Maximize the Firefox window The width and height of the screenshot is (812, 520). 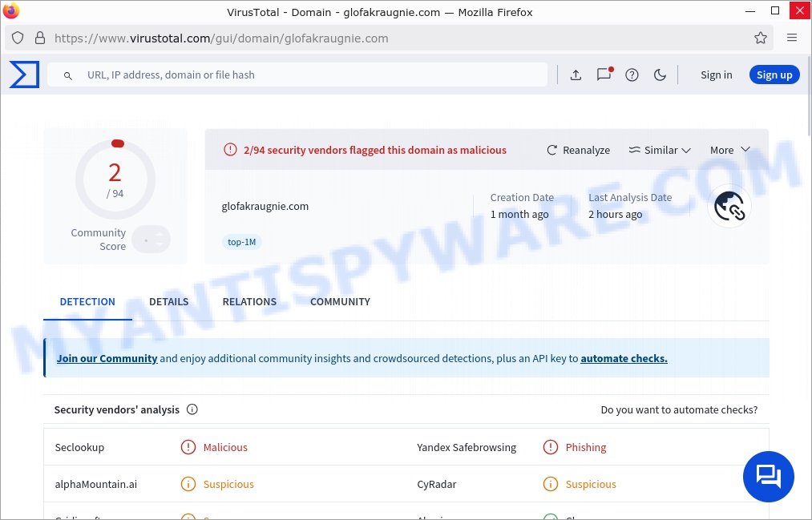[775, 11]
